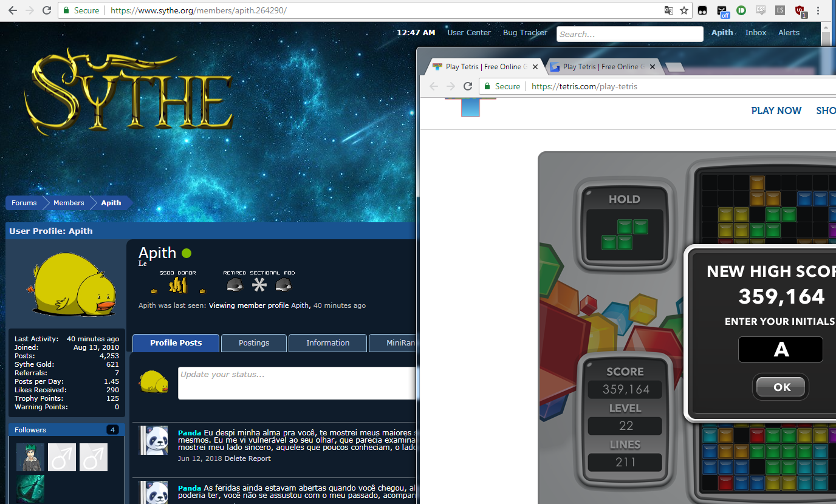Open the Chrome three-dot menu in the Sythe window
The image size is (836, 504).
pyautogui.click(x=818, y=10)
